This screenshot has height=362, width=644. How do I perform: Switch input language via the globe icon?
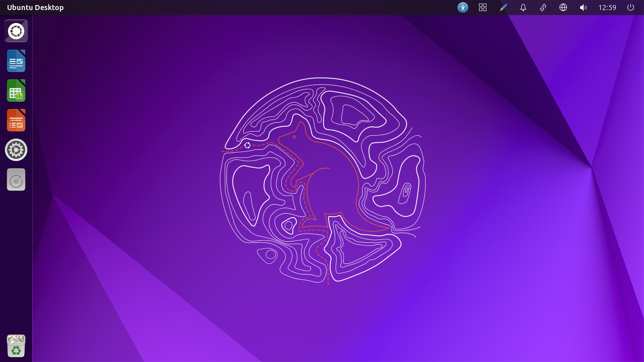coord(563,7)
